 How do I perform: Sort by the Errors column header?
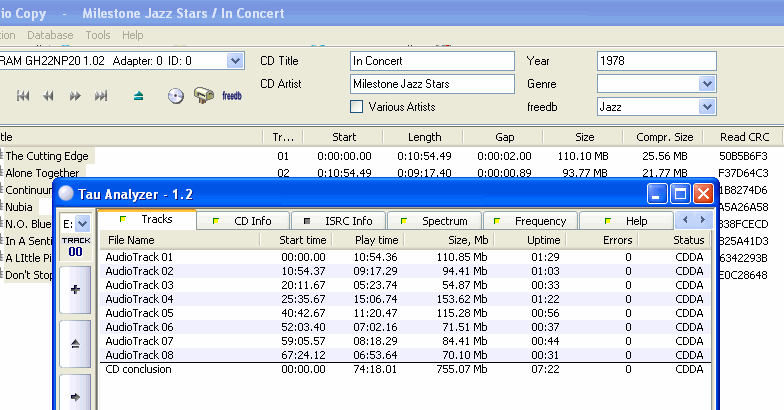point(602,240)
